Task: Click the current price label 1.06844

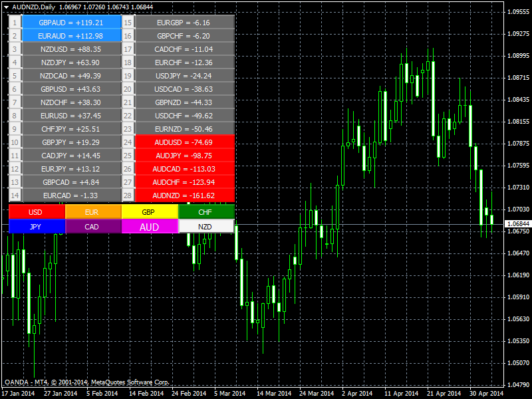Action: pos(517,224)
